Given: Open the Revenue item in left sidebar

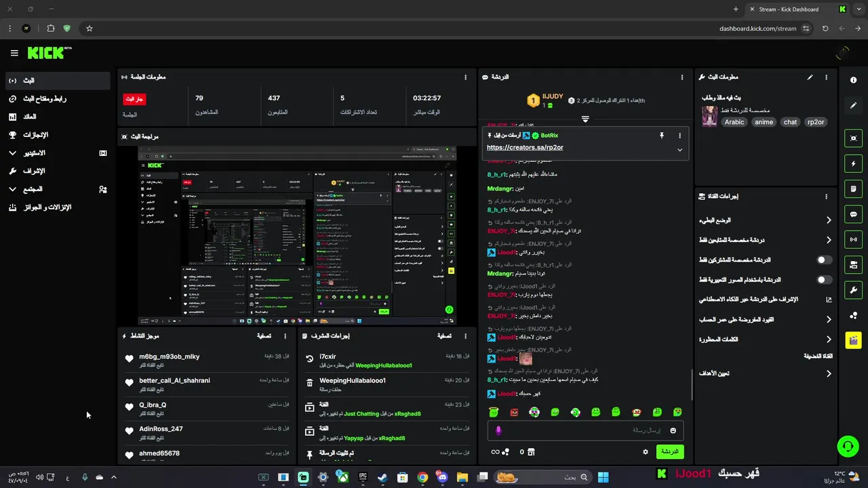Looking at the screenshot, I should [58, 117].
